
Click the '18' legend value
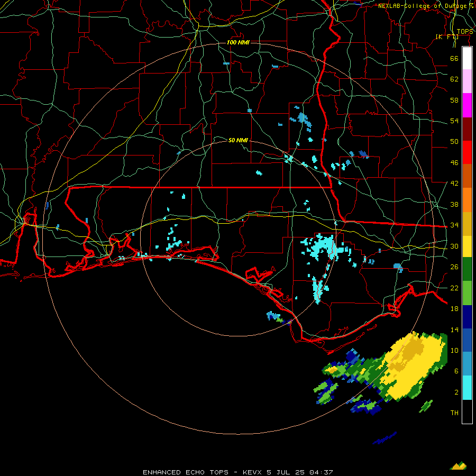[x=454, y=309]
